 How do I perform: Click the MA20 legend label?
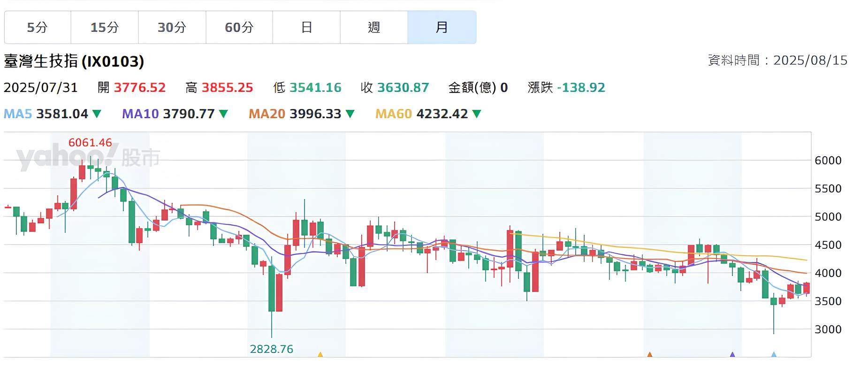[x=267, y=114]
